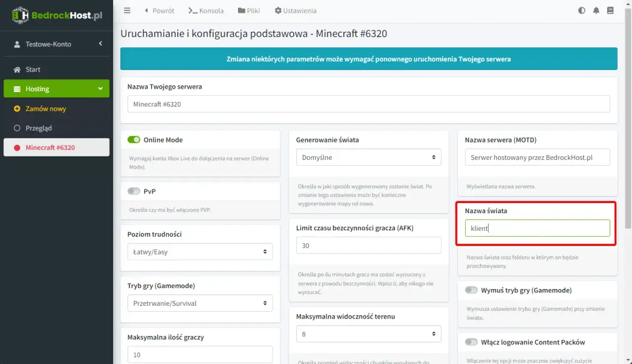Enable the PvP switch
Image resolution: width=632 pixels, height=364 pixels.
coord(134,191)
